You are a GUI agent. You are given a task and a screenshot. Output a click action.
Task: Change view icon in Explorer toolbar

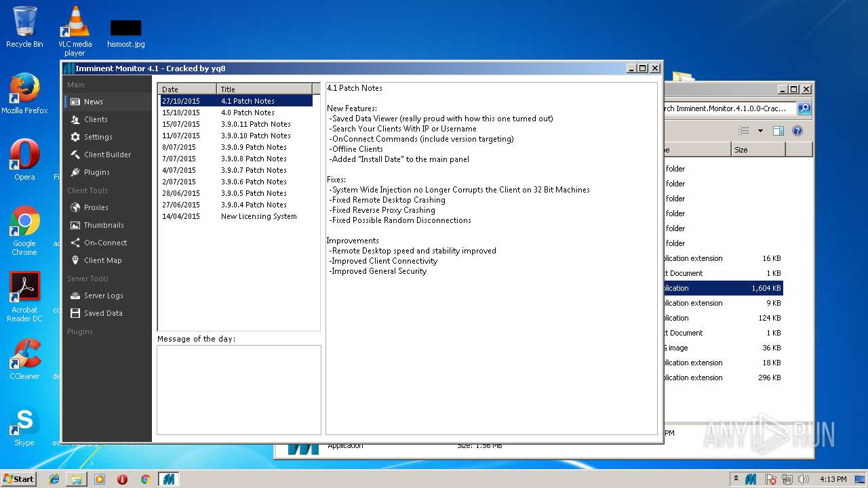click(744, 131)
